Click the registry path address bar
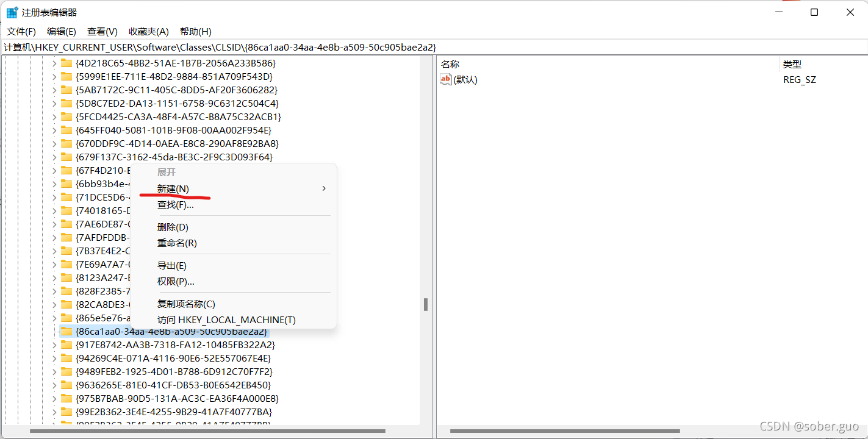This screenshot has width=868, height=439. pyautogui.click(x=434, y=47)
